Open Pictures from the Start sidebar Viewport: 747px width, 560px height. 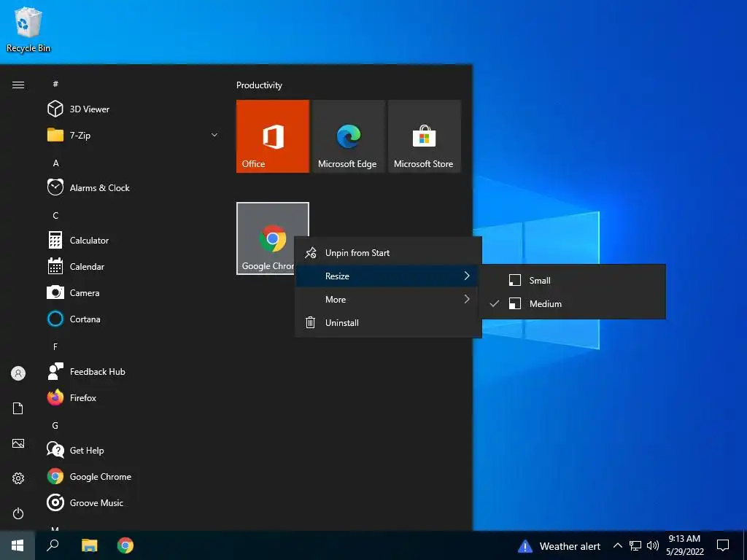click(x=18, y=443)
